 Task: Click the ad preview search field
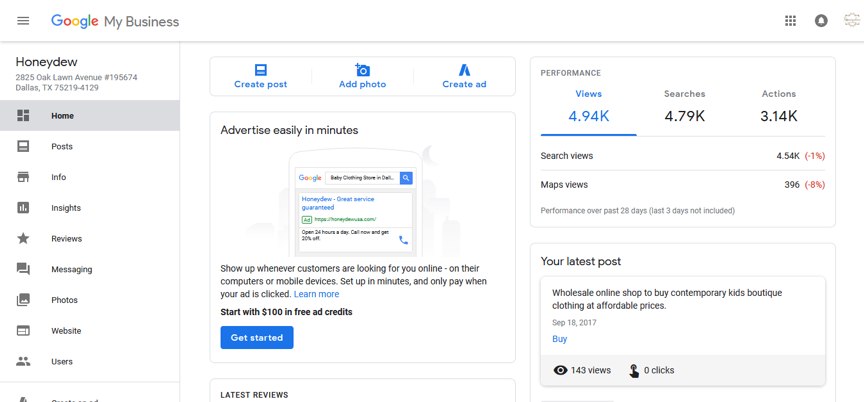(363, 178)
